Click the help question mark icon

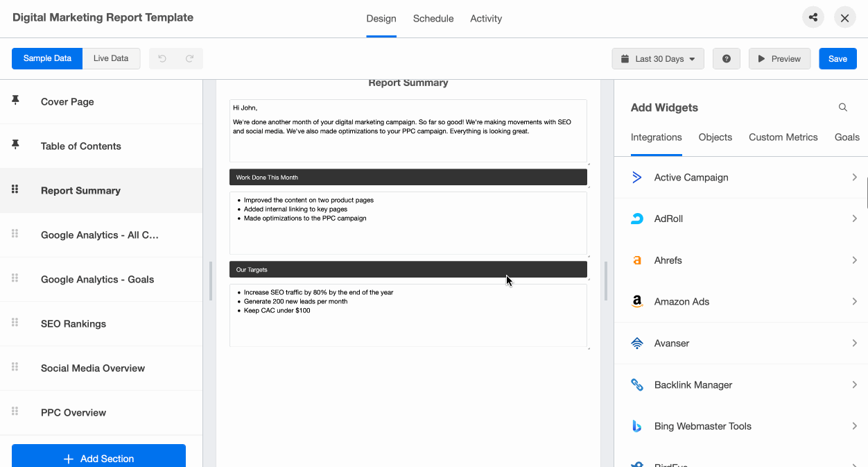point(727,59)
